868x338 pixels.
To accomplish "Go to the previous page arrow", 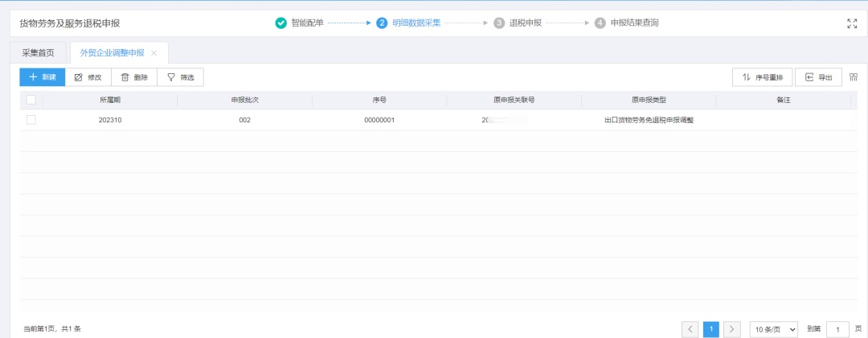I will 690,329.
